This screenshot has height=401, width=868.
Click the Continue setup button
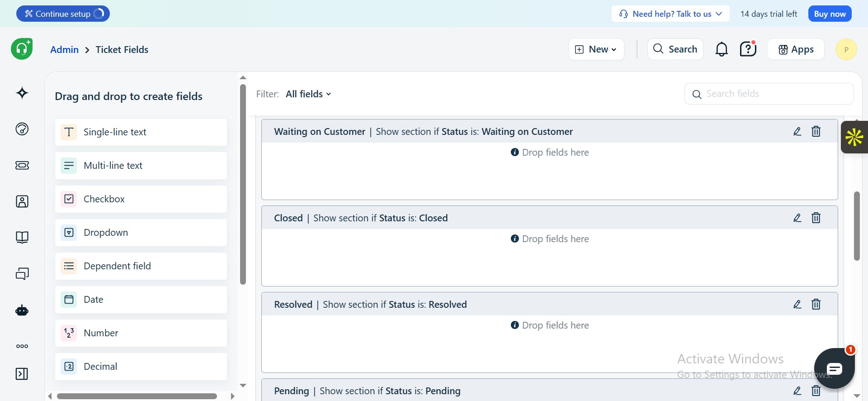click(x=63, y=14)
